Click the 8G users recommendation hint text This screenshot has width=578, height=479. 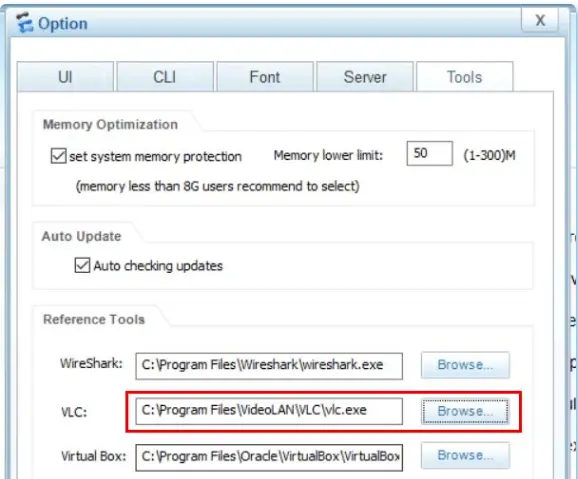pos(217,186)
